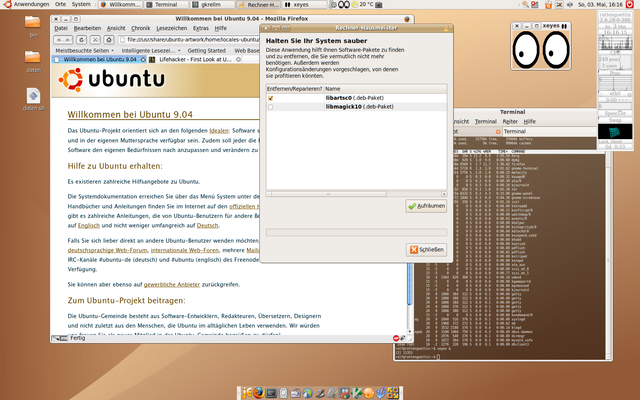This screenshot has width=640, height=400.
Task: Check the libmagick10 package checkbox
Action: pos(271,107)
